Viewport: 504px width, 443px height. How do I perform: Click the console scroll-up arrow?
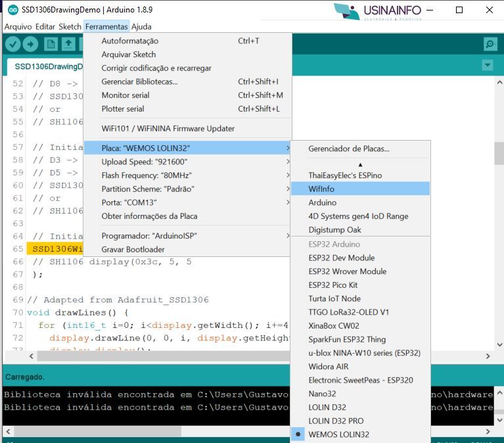click(x=499, y=392)
